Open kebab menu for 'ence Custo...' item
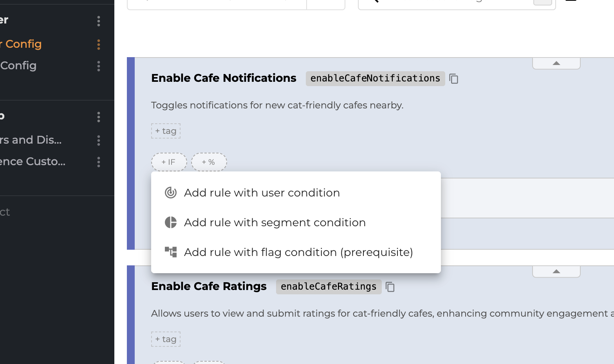Screen dimensions: 614x364 point(99,162)
